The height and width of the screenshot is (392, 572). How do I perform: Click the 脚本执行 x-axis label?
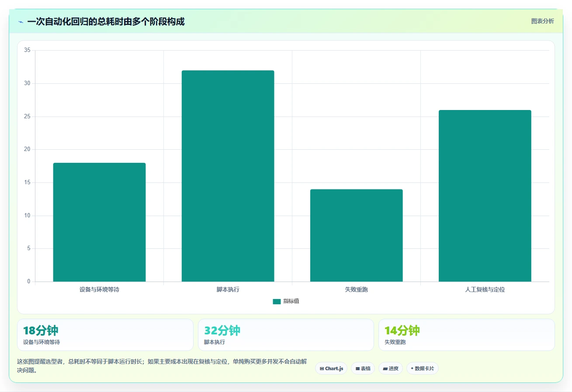coord(228,289)
